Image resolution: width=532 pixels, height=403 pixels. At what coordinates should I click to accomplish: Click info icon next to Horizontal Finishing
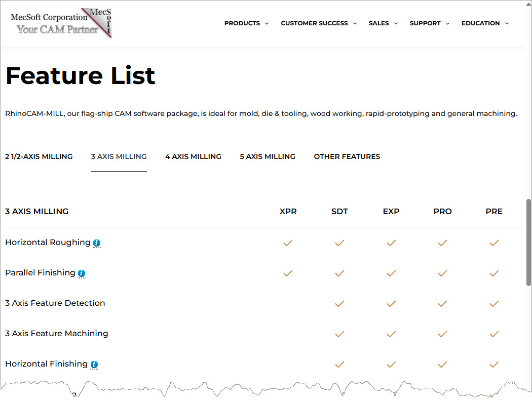point(94,365)
